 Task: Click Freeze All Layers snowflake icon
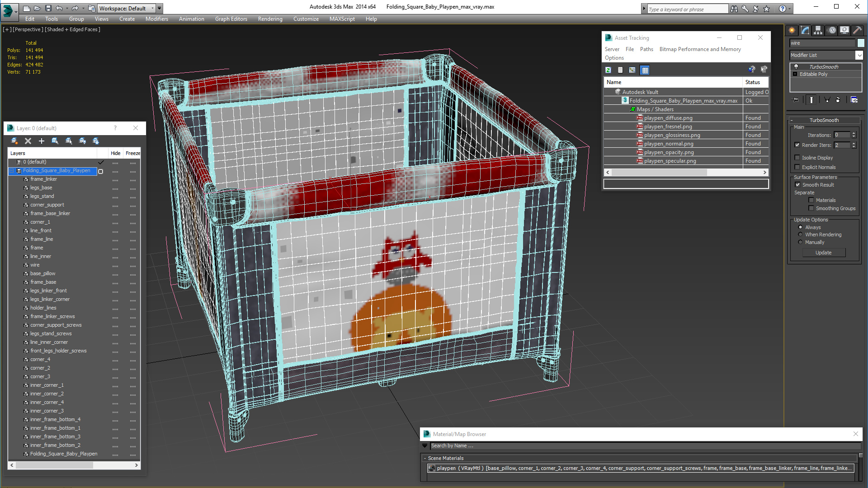pyautogui.click(x=96, y=141)
